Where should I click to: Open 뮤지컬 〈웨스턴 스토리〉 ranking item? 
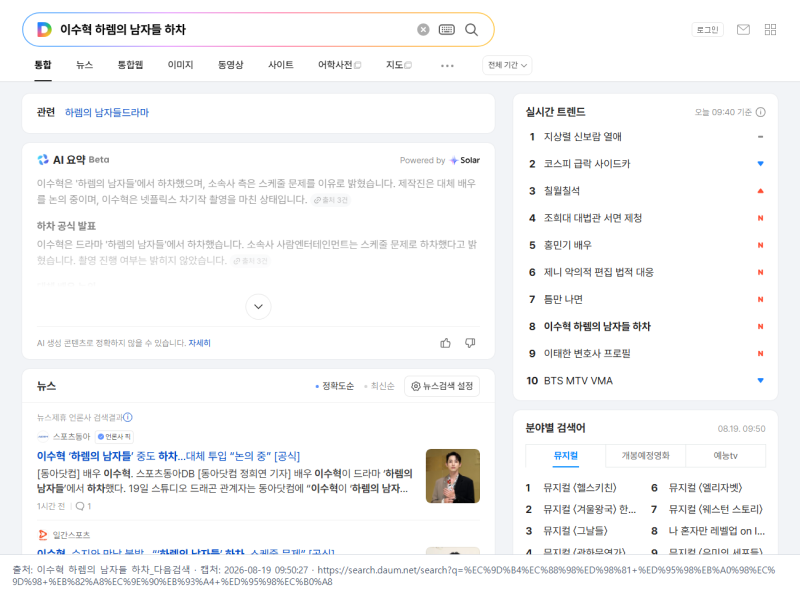[716, 509]
